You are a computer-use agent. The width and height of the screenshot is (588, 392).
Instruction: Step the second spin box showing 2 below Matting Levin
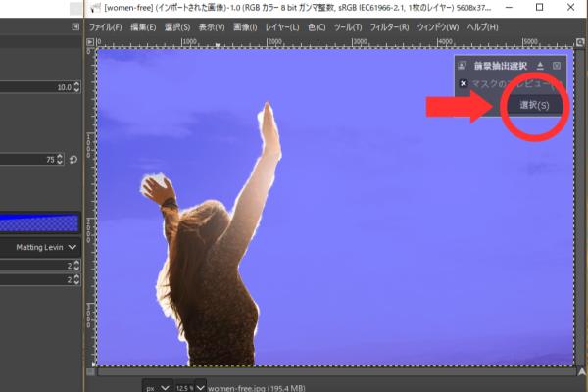point(76,280)
